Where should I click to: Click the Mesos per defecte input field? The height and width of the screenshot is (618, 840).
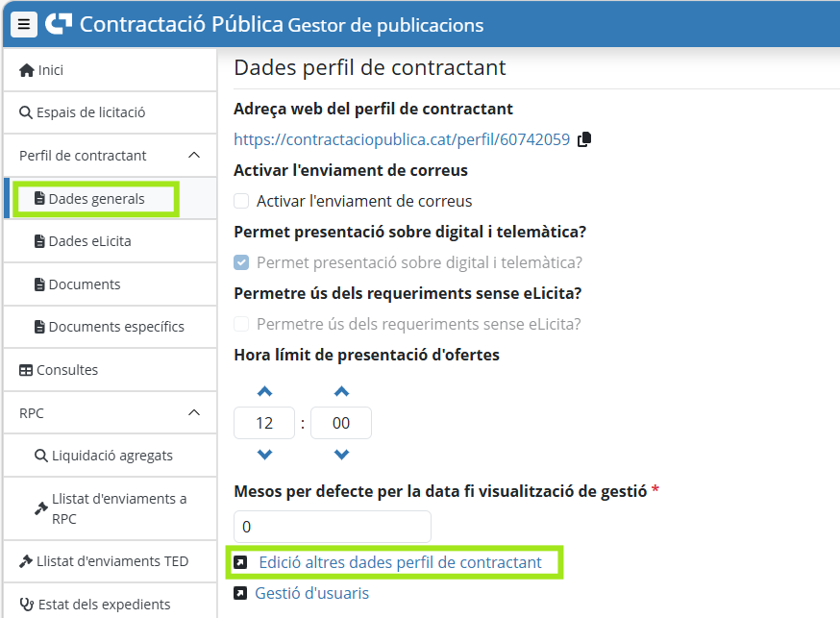(x=333, y=527)
